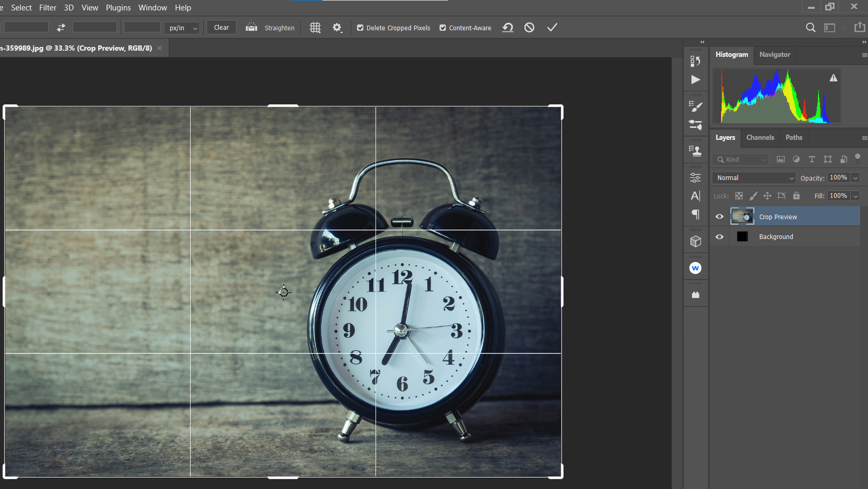The width and height of the screenshot is (868, 489).
Task: Open the search magnifier in options bar
Action: pyautogui.click(x=811, y=27)
